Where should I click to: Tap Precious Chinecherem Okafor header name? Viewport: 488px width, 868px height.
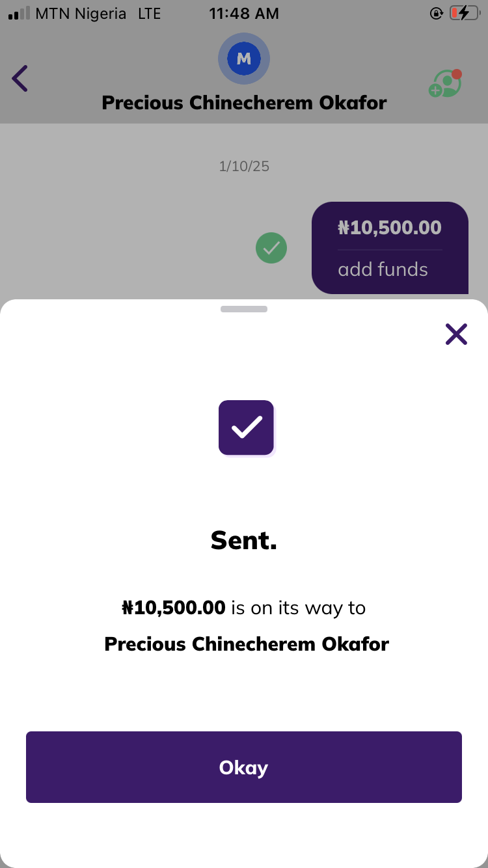[x=244, y=103]
